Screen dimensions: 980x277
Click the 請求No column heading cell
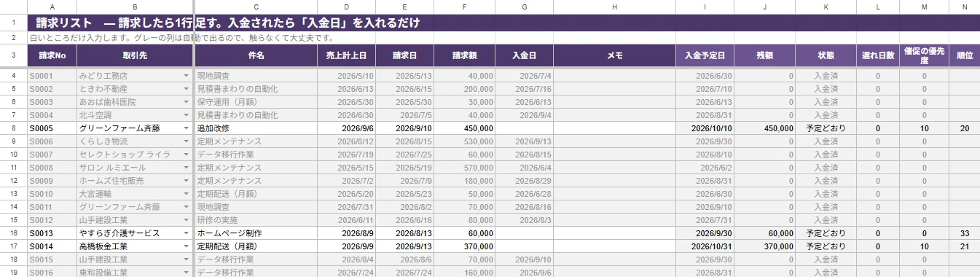click(x=52, y=55)
